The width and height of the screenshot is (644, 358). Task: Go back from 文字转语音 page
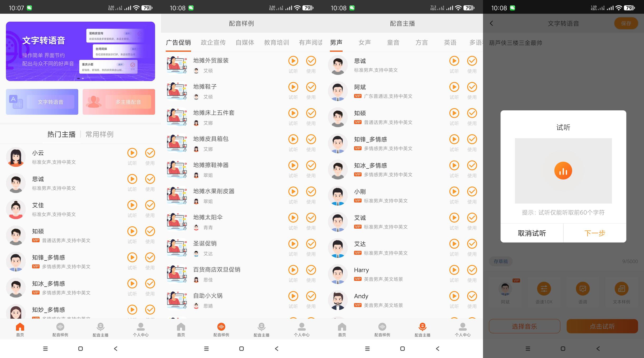tap(491, 23)
